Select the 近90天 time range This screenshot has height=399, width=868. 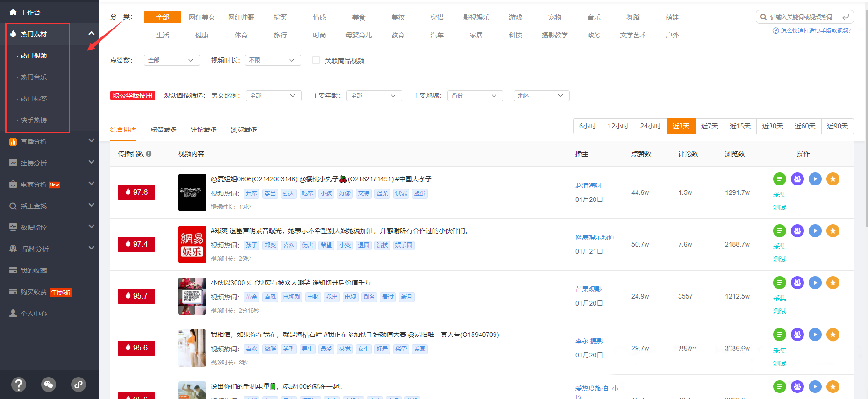point(837,126)
